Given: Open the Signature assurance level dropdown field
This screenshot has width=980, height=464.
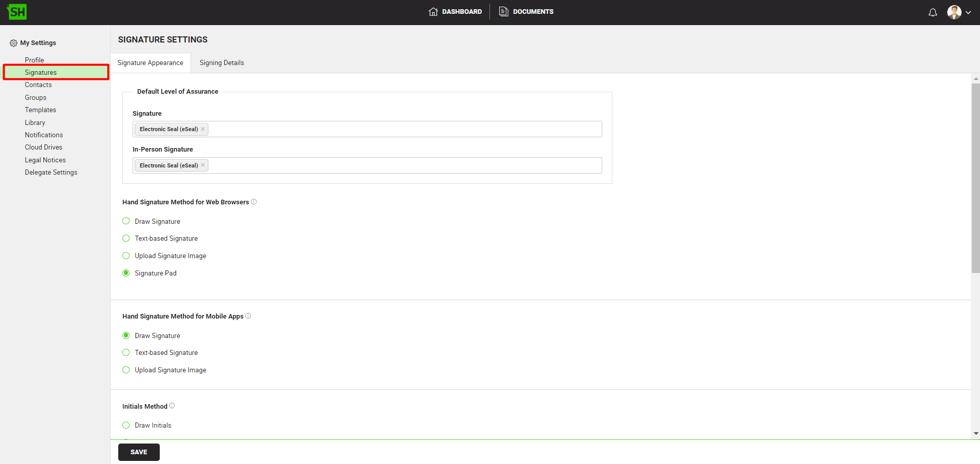Looking at the screenshot, I should pyautogui.click(x=404, y=129).
